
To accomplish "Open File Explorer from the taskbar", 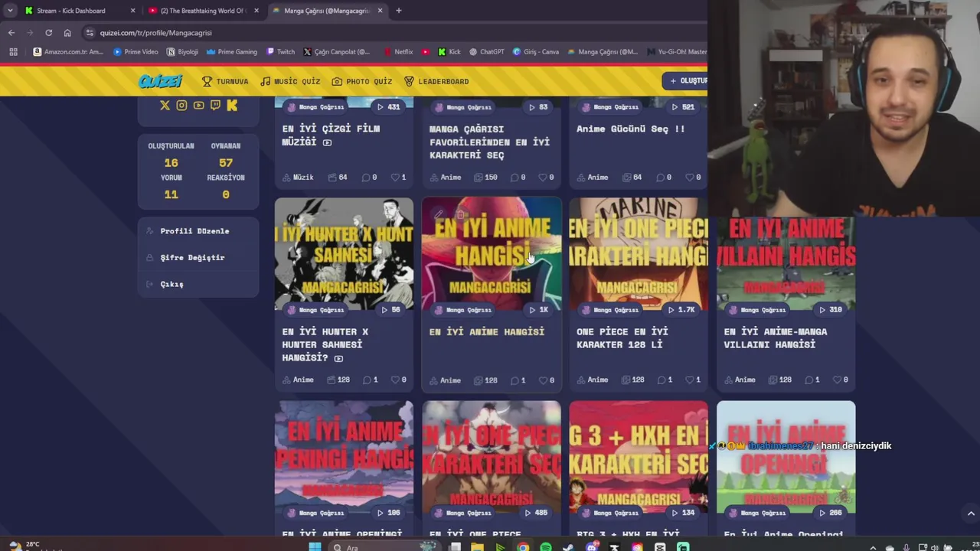I will pyautogui.click(x=477, y=546).
